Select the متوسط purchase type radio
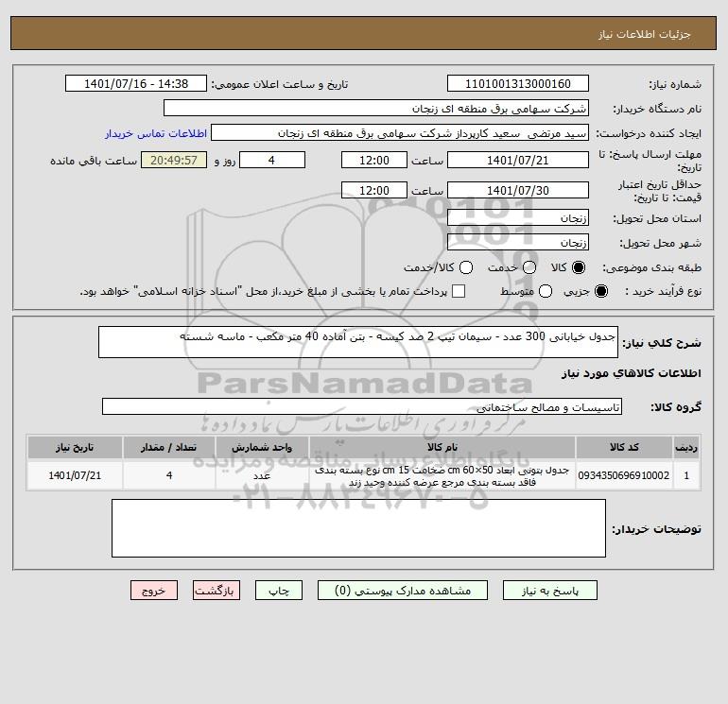Image resolution: width=728 pixels, height=704 pixels. [546, 291]
